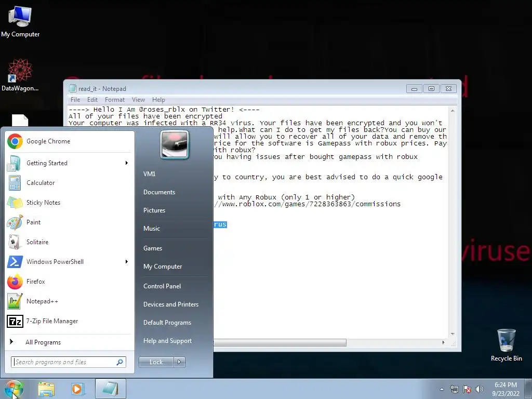
Task: Open Windows Media Player from taskbar
Action: [x=77, y=389]
